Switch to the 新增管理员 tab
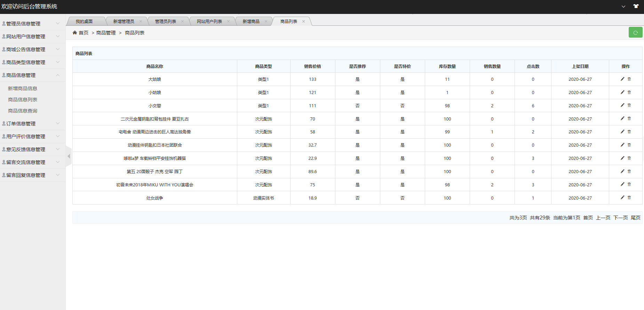Screen dimensions: 644x310 click(x=124, y=22)
